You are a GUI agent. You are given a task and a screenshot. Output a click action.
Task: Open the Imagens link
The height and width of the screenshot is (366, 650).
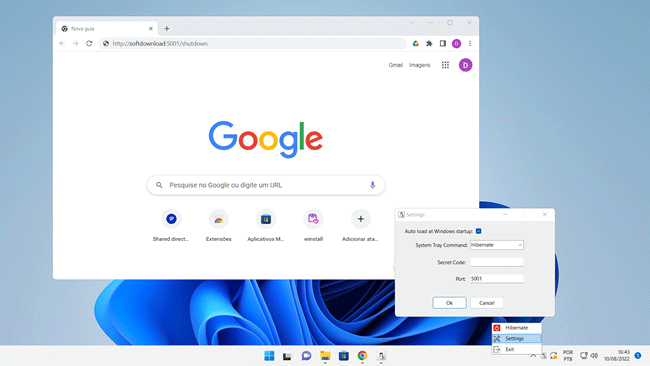click(420, 65)
